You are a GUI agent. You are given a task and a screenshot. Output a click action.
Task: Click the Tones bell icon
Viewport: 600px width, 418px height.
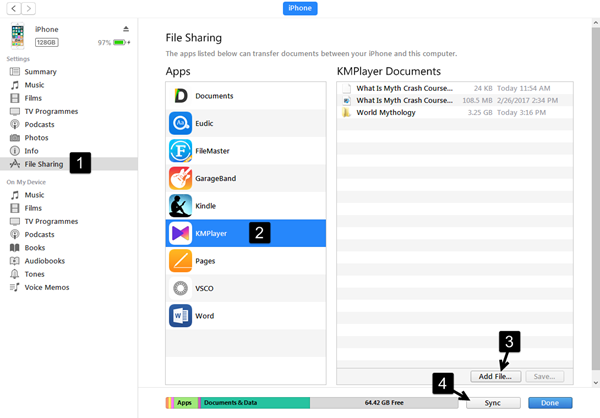coord(15,274)
